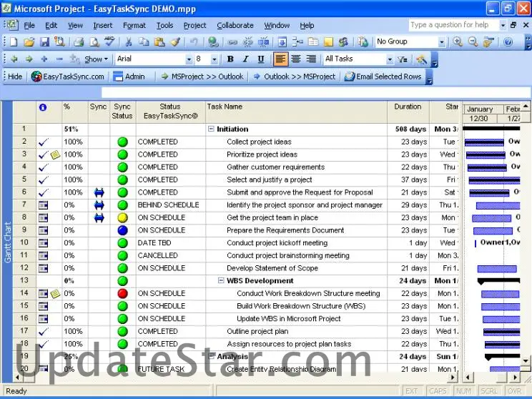Image resolution: width=532 pixels, height=399 pixels.
Task: Open Task Notes with the yellow note icon
Action: pyautogui.click(x=328, y=42)
